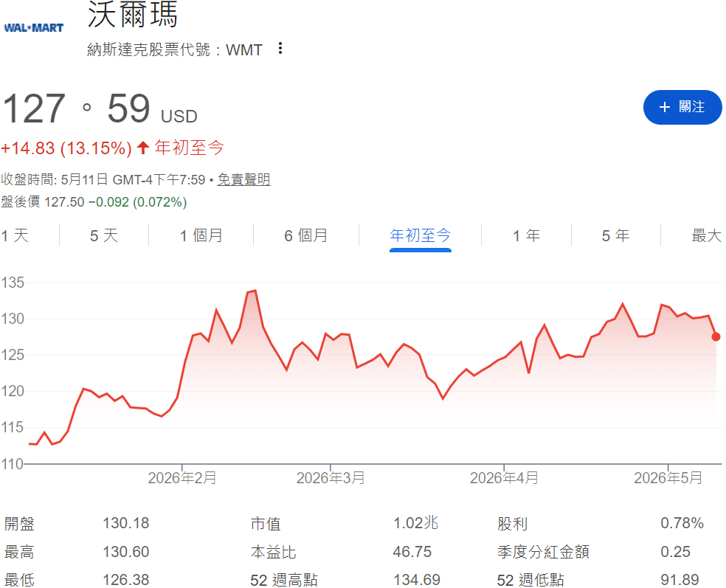Viewport: 726px width, 588px height.
Task: Click the 本益比 value 46.75
Action: 412,552
